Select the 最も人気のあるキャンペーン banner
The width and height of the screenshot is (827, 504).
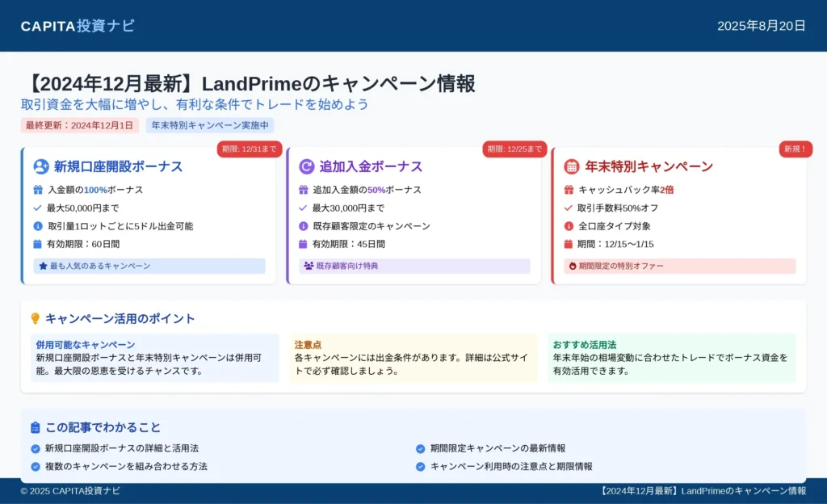pos(149,267)
